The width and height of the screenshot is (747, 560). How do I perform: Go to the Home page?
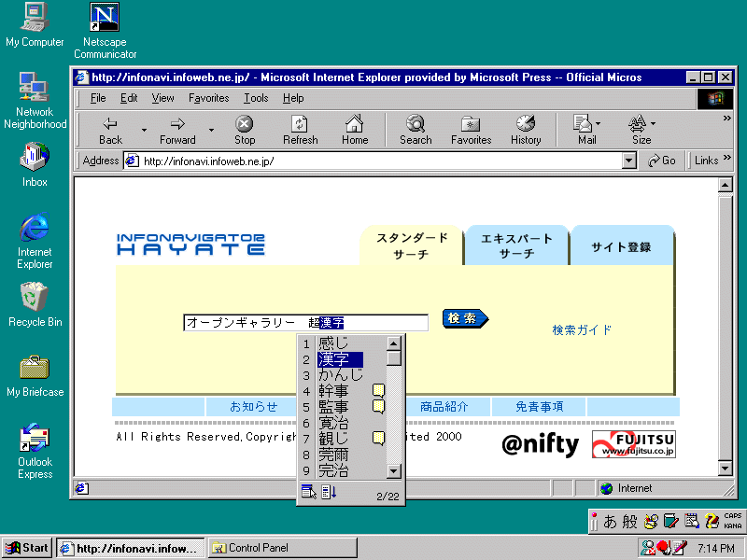(x=355, y=130)
